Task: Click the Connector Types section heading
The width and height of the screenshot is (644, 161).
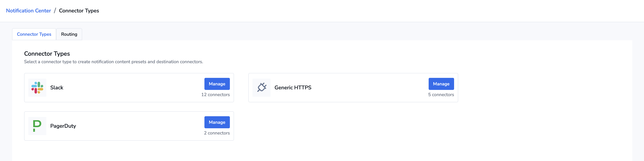Action: pyautogui.click(x=47, y=54)
